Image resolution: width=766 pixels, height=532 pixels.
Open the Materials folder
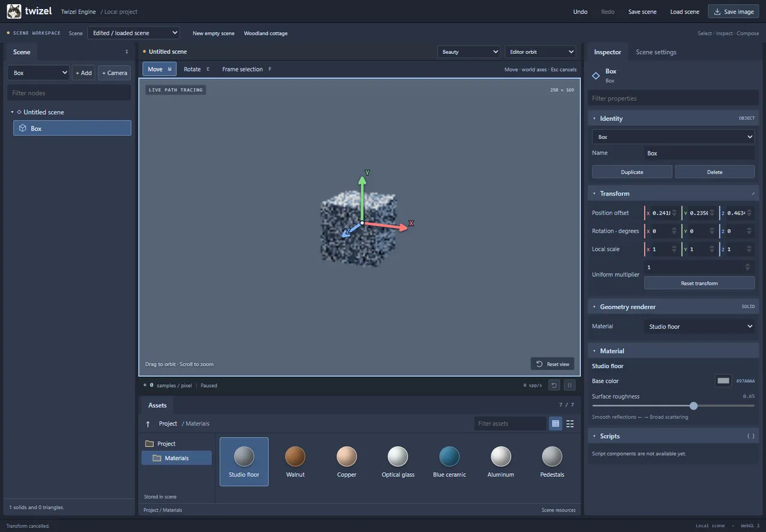click(177, 458)
